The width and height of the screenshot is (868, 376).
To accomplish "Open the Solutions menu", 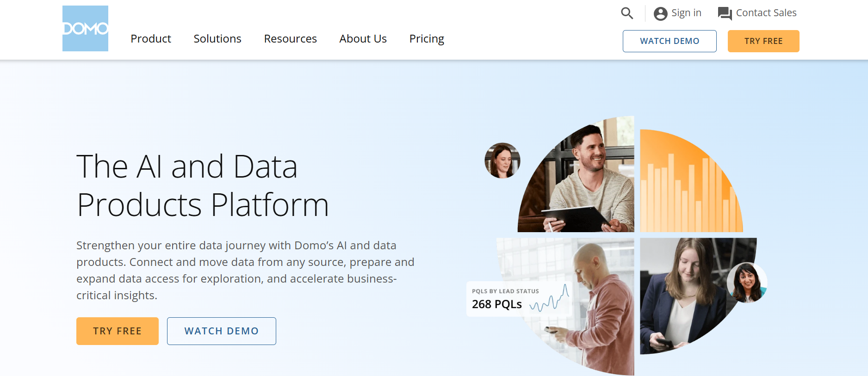I will click(217, 39).
